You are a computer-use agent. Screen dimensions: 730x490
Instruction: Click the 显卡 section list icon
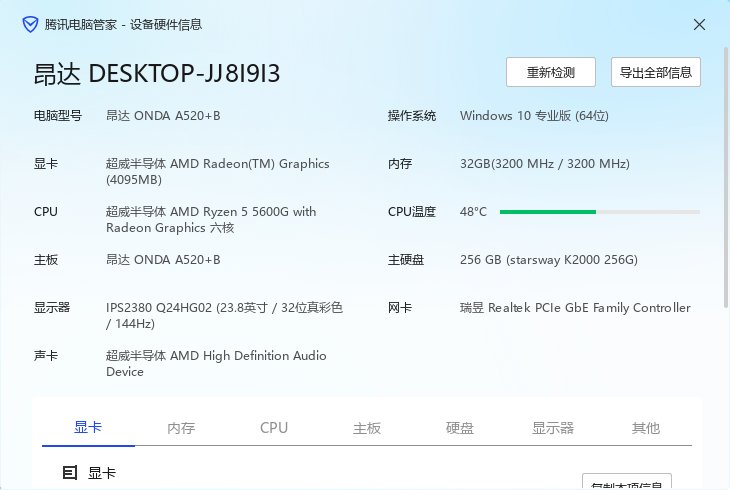tap(70, 473)
